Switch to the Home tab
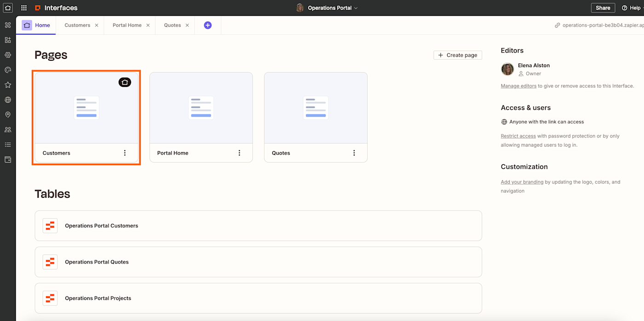The width and height of the screenshot is (644, 321). (x=36, y=25)
